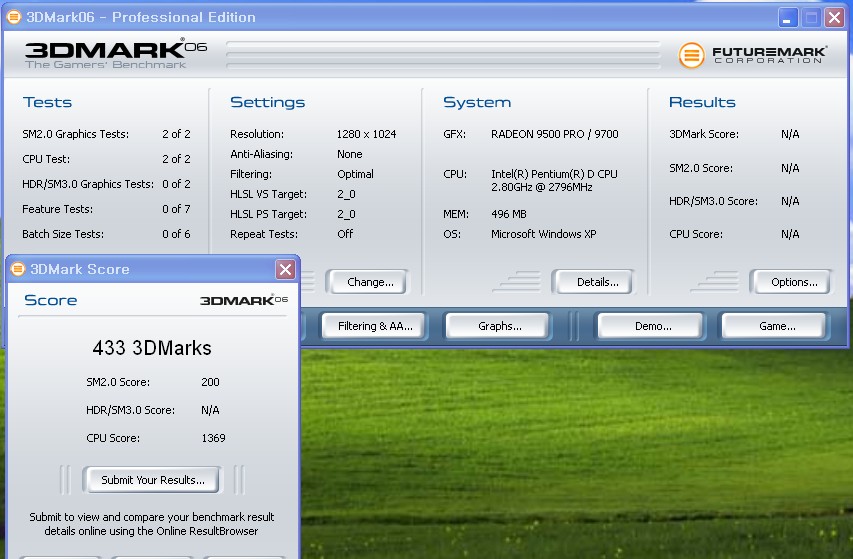Screen dimensions: 853x559
Task: Click the Results section heading
Action: 702,102
